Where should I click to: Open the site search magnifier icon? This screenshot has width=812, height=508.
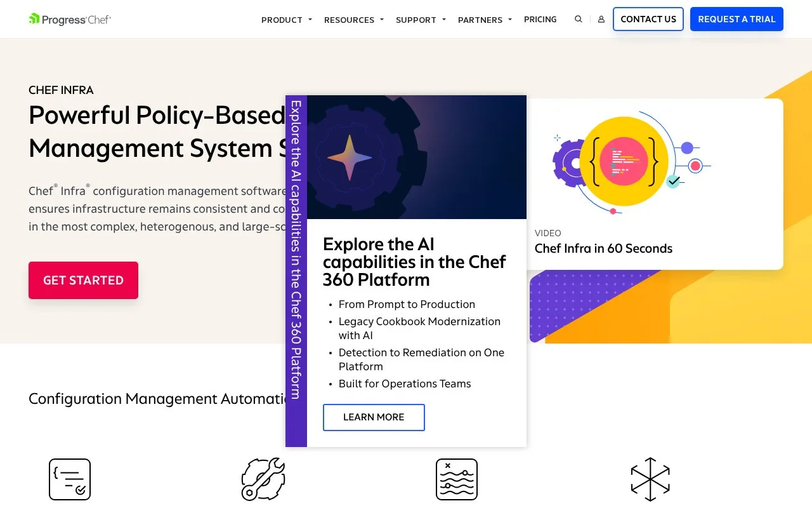pyautogui.click(x=579, y=19)
